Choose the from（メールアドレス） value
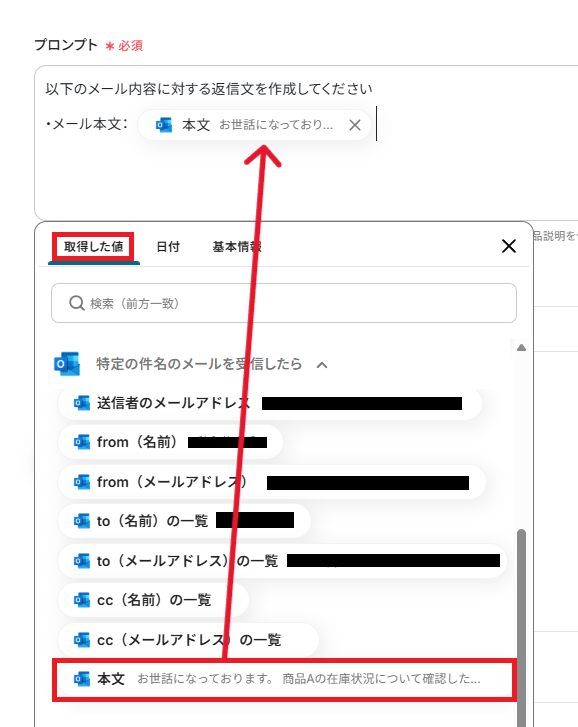 272,482
